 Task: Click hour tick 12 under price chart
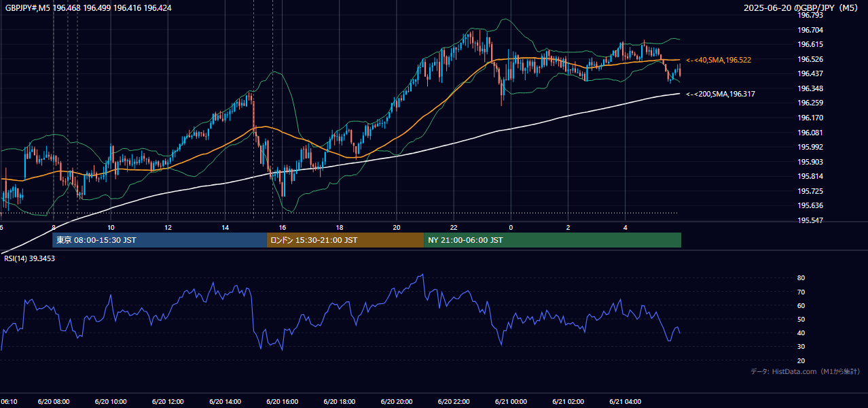pos(168,227)
